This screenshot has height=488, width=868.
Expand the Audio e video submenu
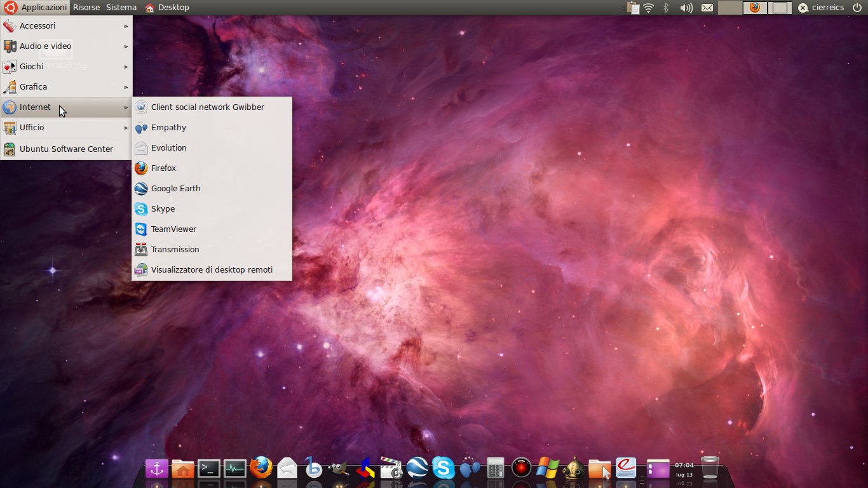point(66,46)
